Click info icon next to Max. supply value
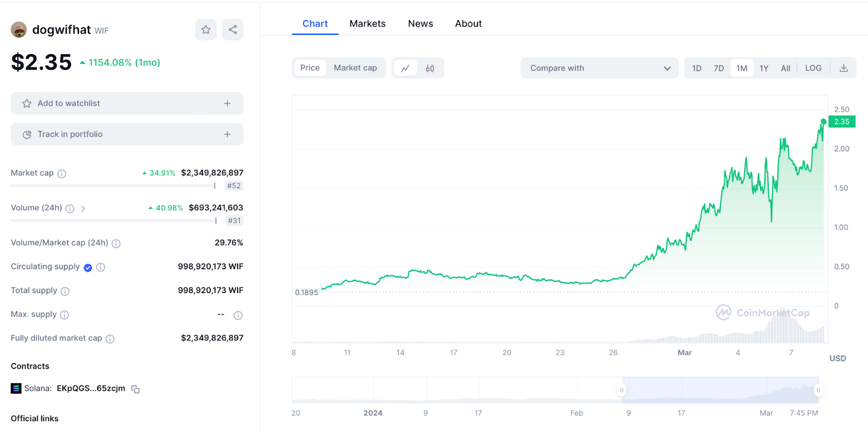Screen dimensions: 868x431 pyautogui.click(x=238, y=315)
